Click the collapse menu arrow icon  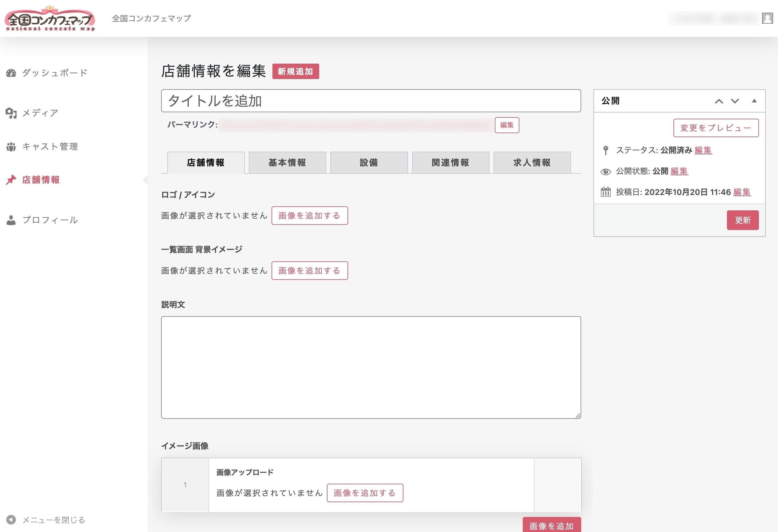point(11,520)
